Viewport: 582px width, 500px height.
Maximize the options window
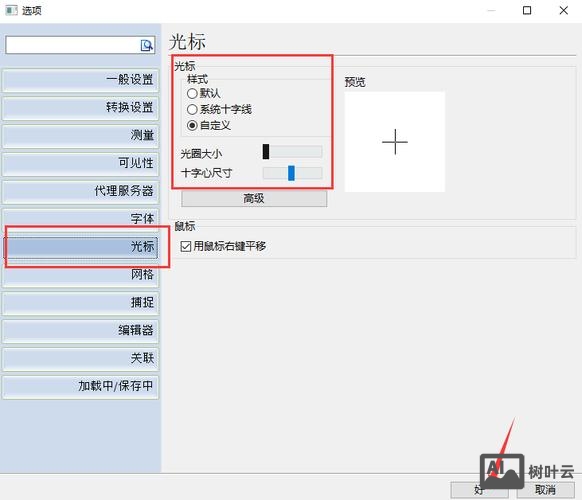click(x=527, y=10)
